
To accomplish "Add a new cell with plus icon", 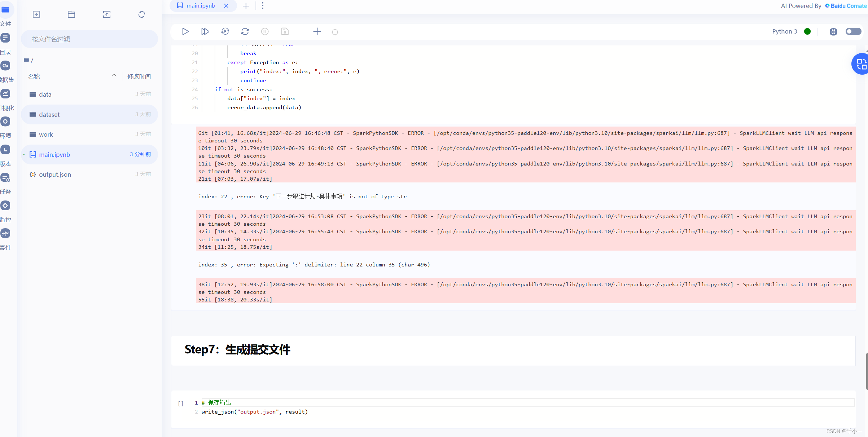I will point(317,32).
